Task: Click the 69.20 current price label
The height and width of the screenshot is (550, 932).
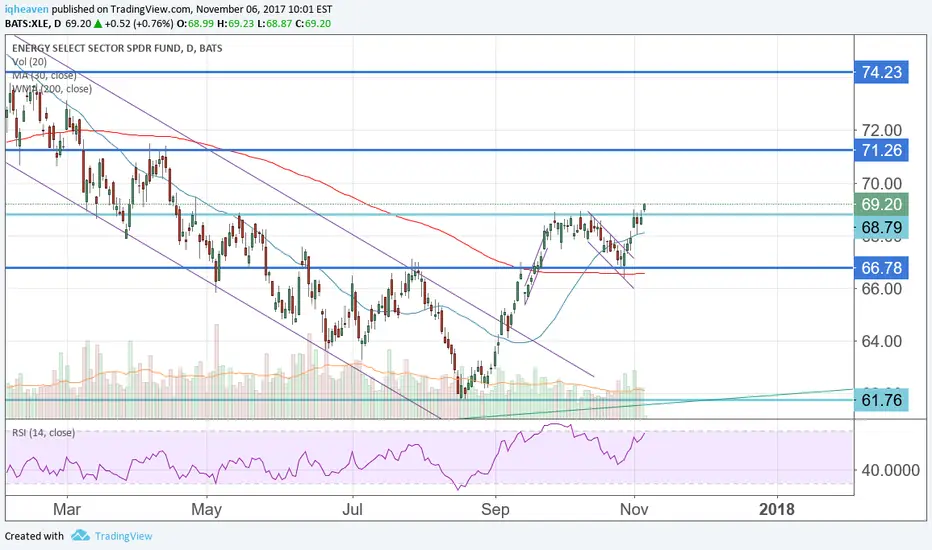Action: tap(881, 205)
